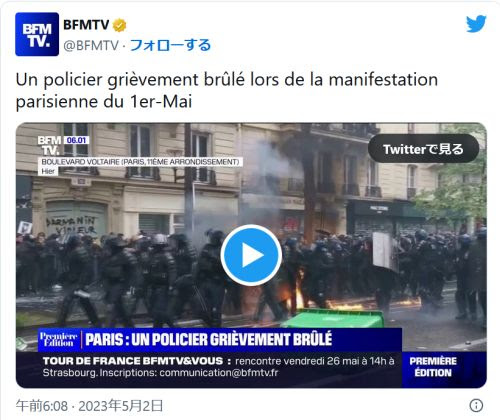Click the BFM TV watermark logo in video
This screenshot has height=420, width=500.
point(49,145)
